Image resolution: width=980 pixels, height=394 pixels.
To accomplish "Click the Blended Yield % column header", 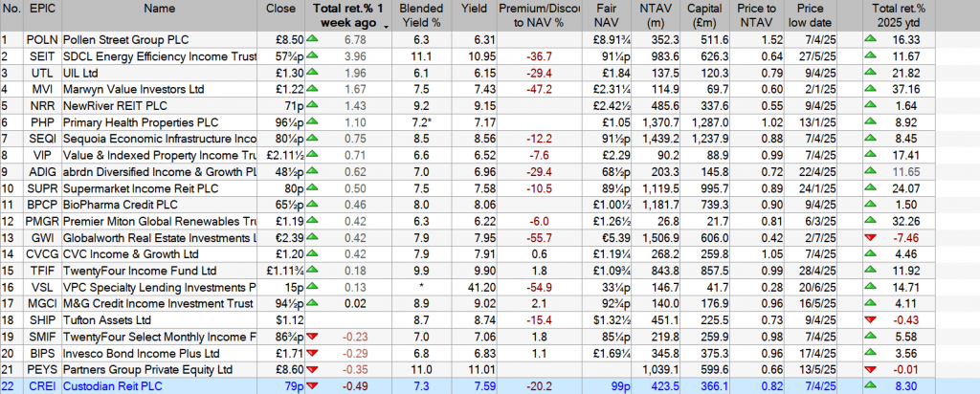I will coord(421,15).
